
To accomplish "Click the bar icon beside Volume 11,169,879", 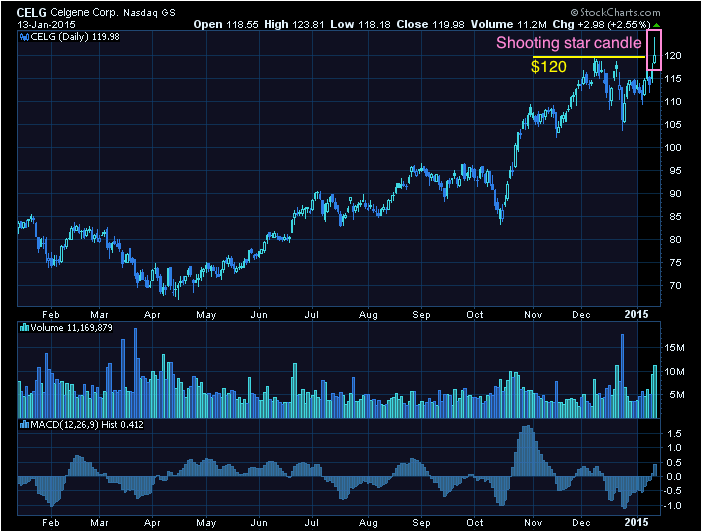I will (24, 328).
